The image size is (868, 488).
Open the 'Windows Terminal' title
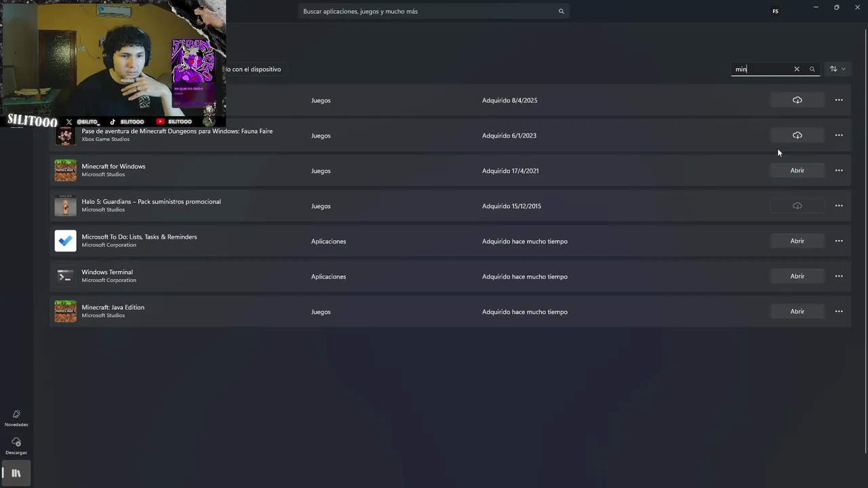(107, 272)
